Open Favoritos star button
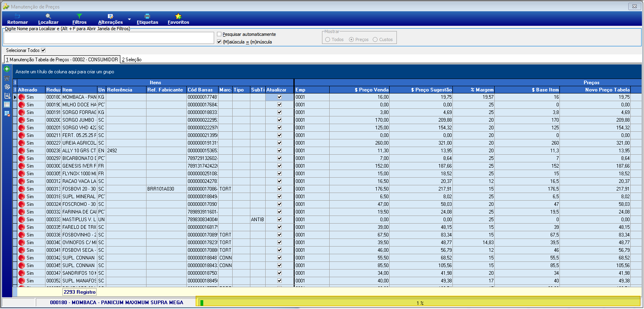 (x=178, y=19)
